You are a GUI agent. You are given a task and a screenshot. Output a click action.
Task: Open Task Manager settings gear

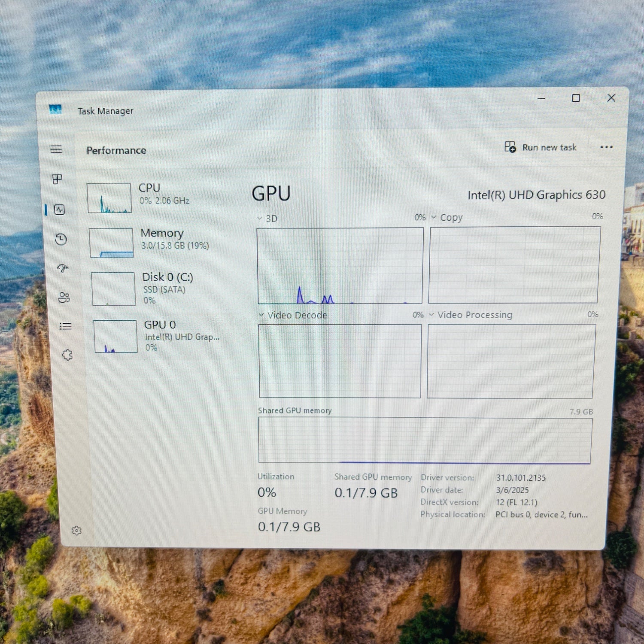pyautogui.click(x=77, y=531)
